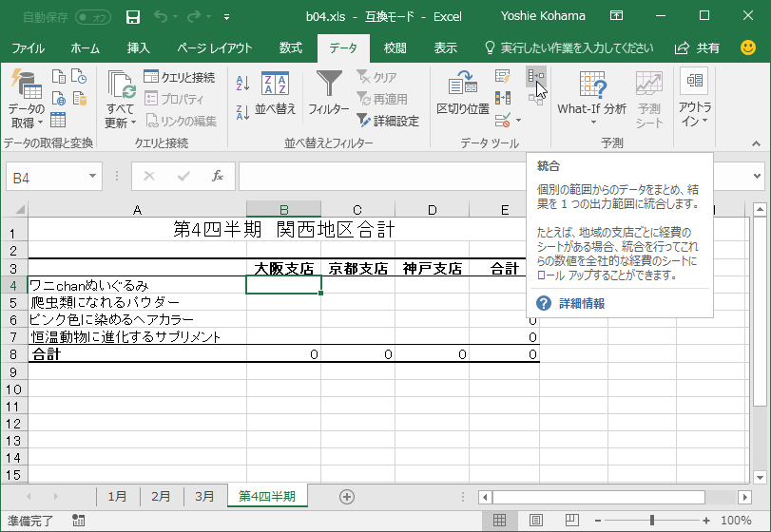Click the Get Data (データの取得) button

tap(26, 98)
